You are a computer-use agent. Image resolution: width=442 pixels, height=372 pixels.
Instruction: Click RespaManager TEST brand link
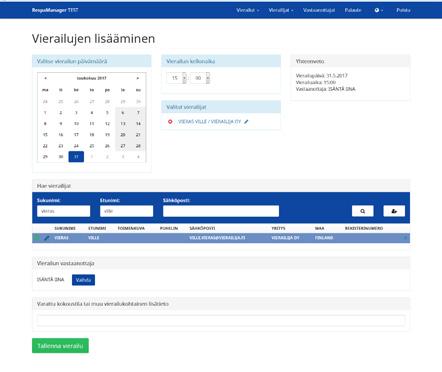[55, 10]
